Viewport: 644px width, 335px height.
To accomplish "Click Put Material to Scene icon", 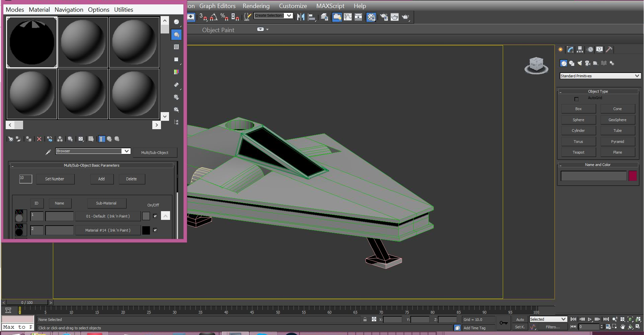I will (18, 139).
